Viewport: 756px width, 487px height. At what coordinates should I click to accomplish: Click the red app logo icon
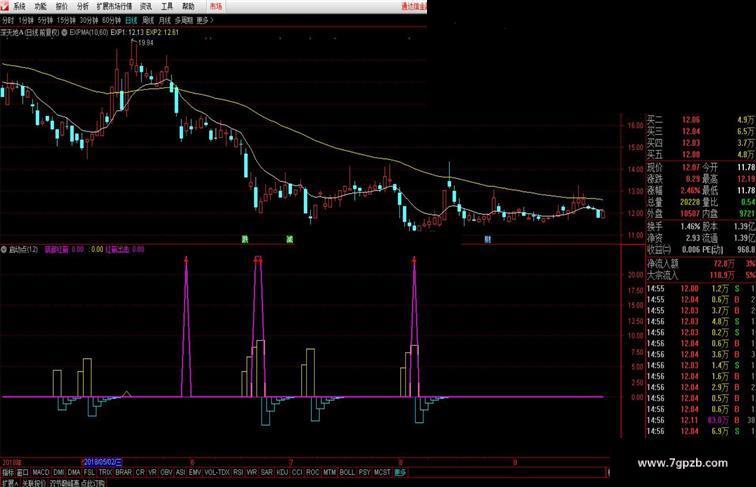click(x=5, y=6)
